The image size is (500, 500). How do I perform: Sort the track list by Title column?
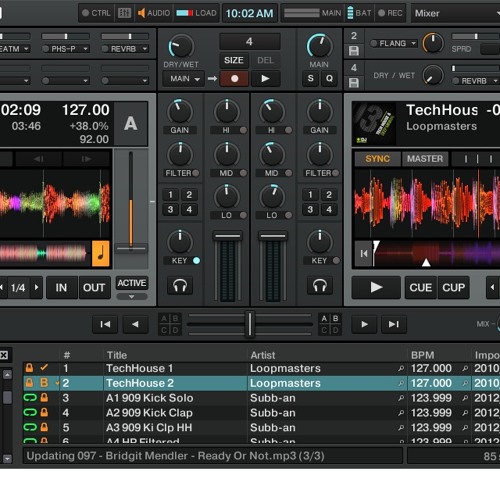[x=117, y=355]
